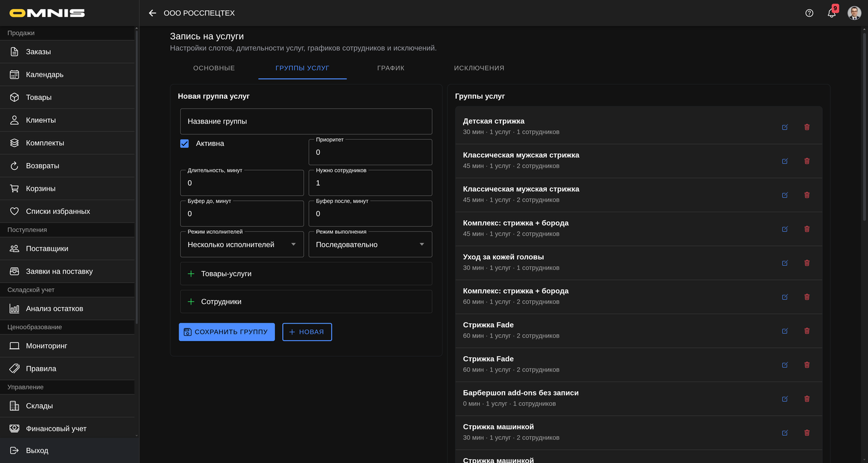
Task: Click the main page vertical scrollbar
Action: [866, 127]
